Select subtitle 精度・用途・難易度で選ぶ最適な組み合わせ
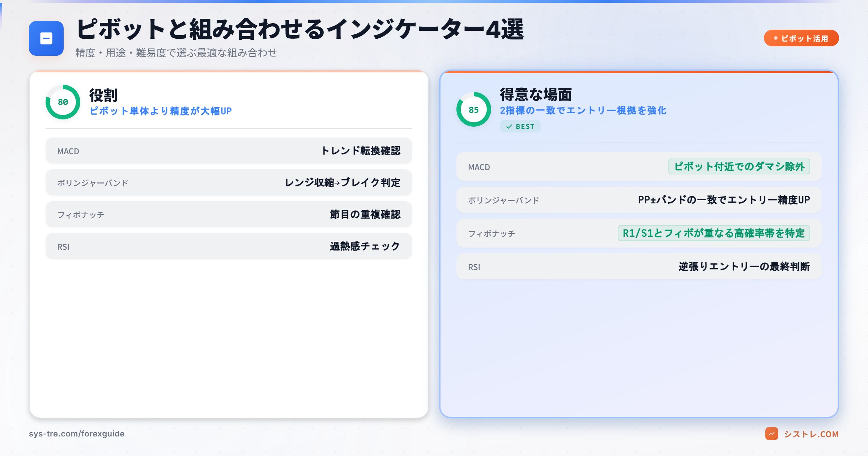 [x=176, y=53]
